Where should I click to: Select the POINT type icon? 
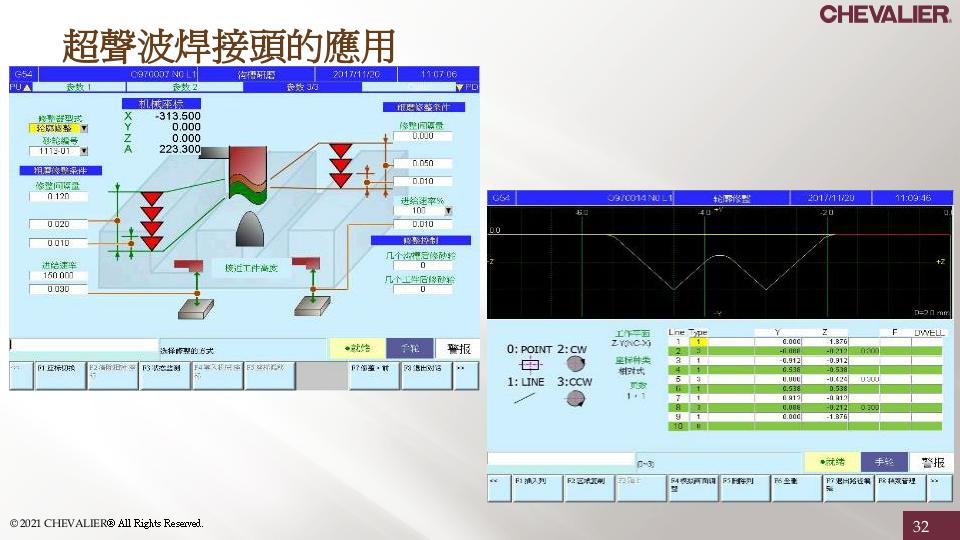pyautogui.click(x=530, y=365)
